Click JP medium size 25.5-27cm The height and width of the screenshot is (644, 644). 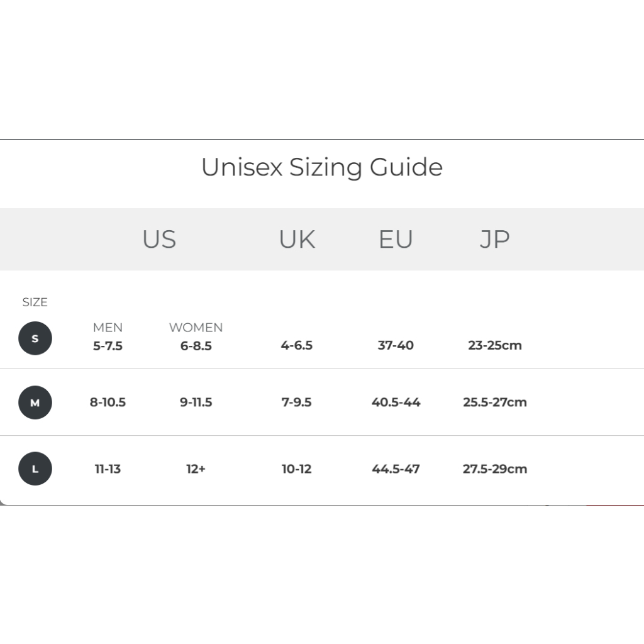pyautogui.click(x=495, y=402)
